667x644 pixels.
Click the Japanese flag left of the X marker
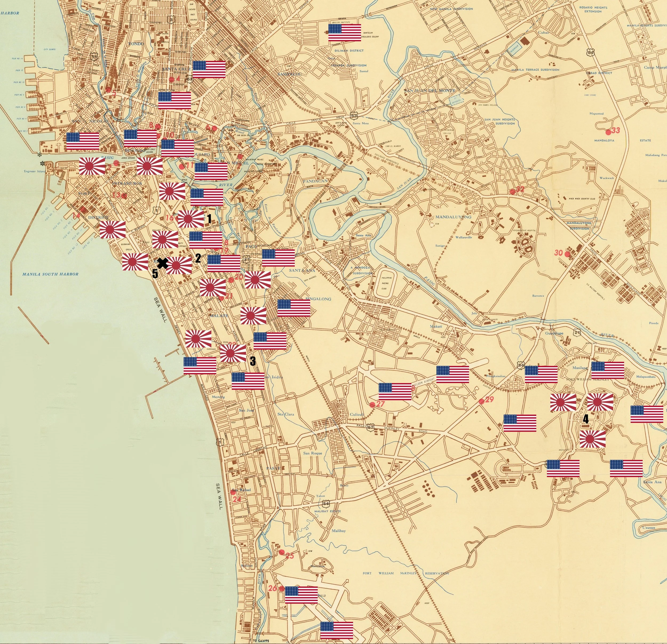tap(135, 262)
